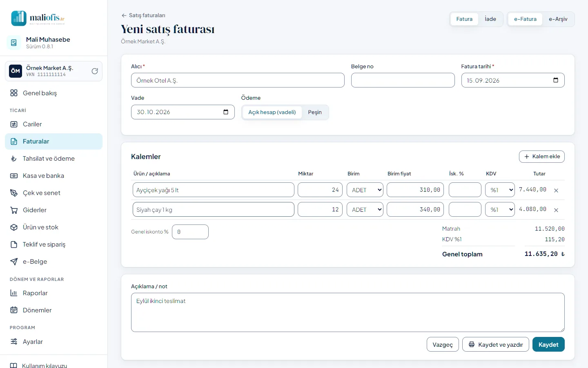The width and height of the screenshot is (588, 368).
Task: Open Birim dropdown for Siyah çay row
Action: point(365,209)
